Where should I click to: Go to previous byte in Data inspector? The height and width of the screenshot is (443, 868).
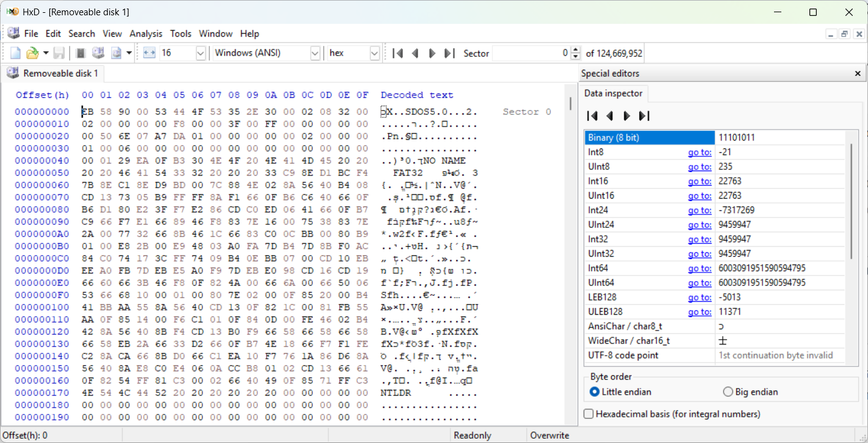609,116
